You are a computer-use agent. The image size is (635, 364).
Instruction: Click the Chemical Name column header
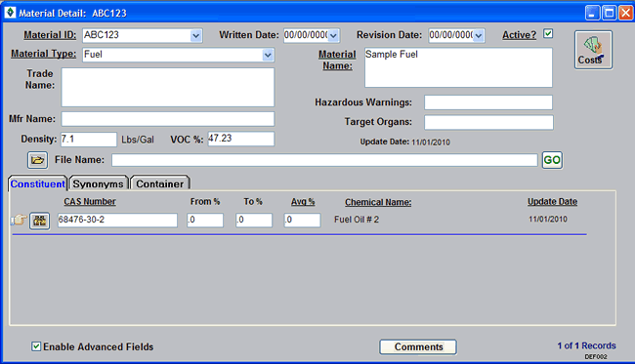click(x=378, y=202)
